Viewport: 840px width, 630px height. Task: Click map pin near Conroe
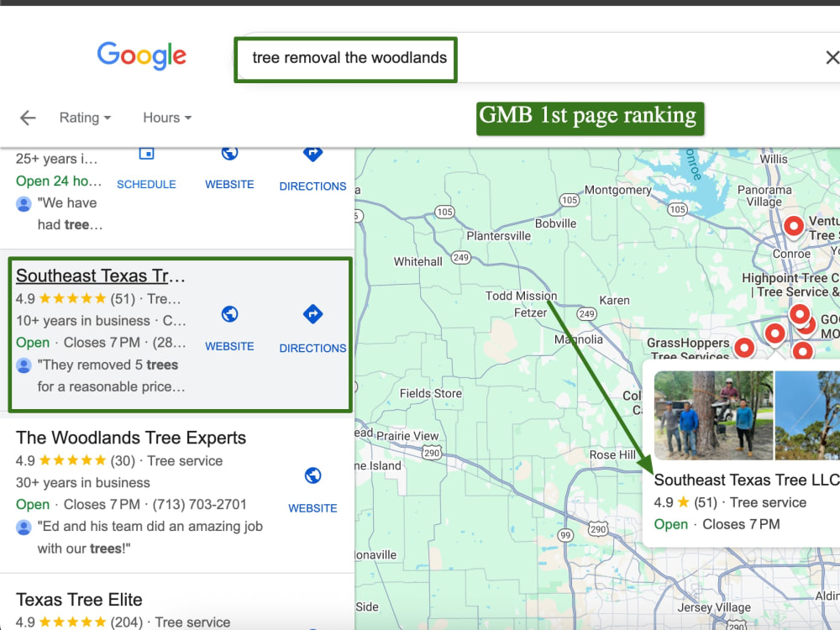click(794, 225)
